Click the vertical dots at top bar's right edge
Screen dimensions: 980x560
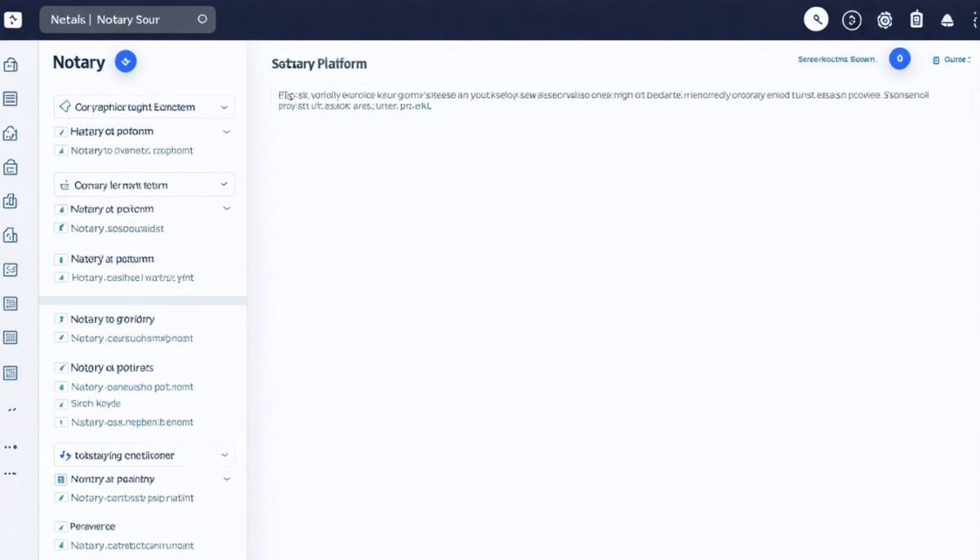(x=975, y=20)
